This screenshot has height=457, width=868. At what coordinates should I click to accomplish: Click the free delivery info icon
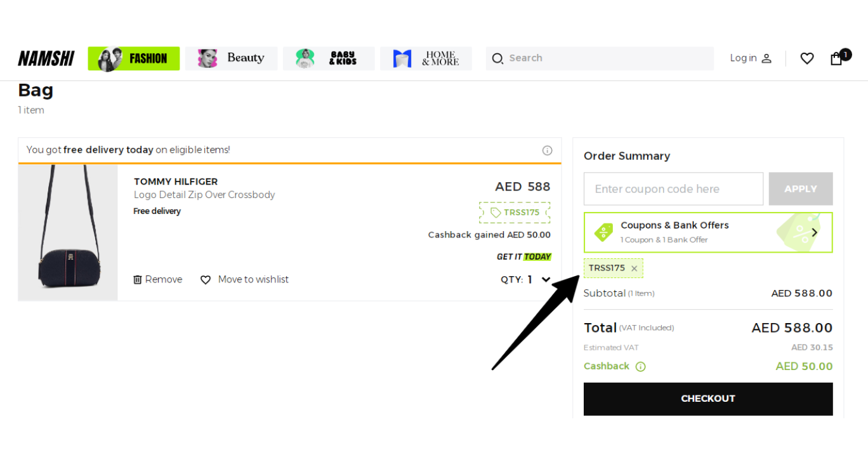[x=547, y=150]
